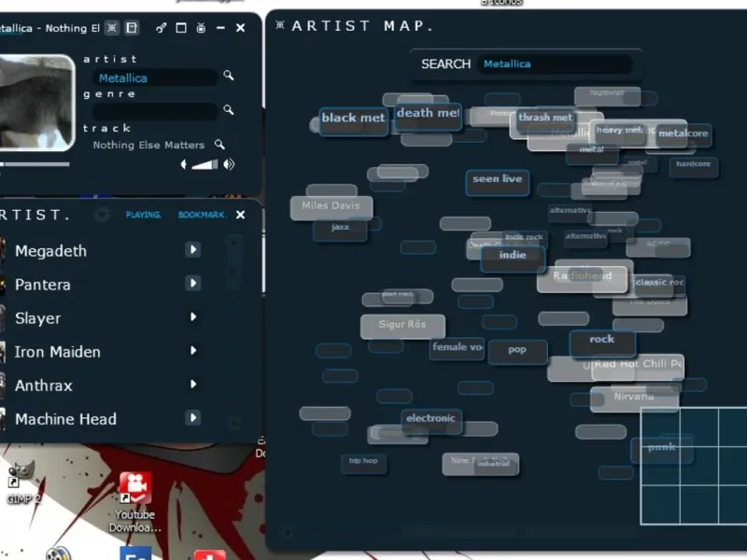Click the empty genre input field

pyautogui.click(x=156, y=111)
